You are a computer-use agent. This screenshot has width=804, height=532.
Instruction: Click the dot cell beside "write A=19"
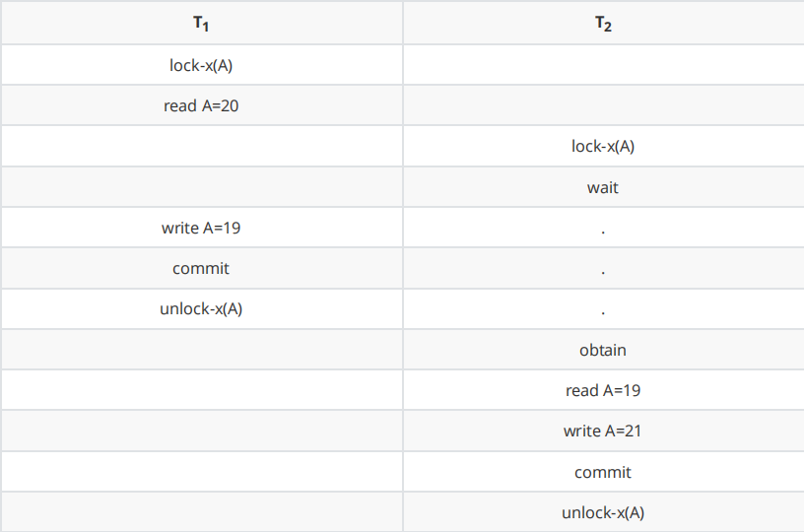(603, 229)
